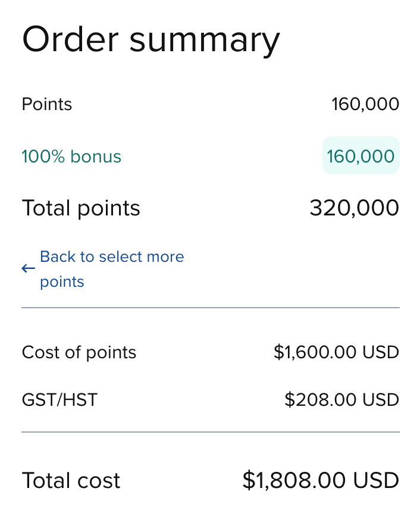This screenshot has width=420, height=507.
Task: Click the 'Total cost' label
Action: [71, 480]
